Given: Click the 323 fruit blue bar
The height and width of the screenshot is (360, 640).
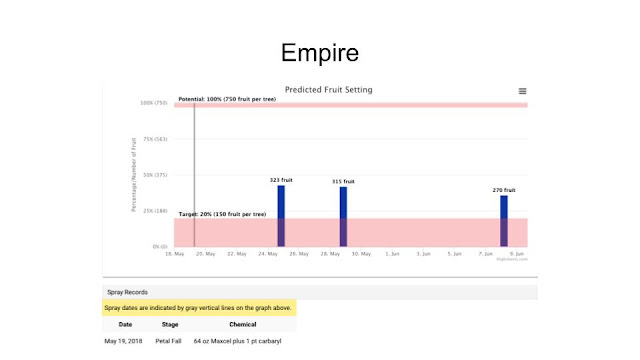Looking at the screenshot, I should 281,216.
